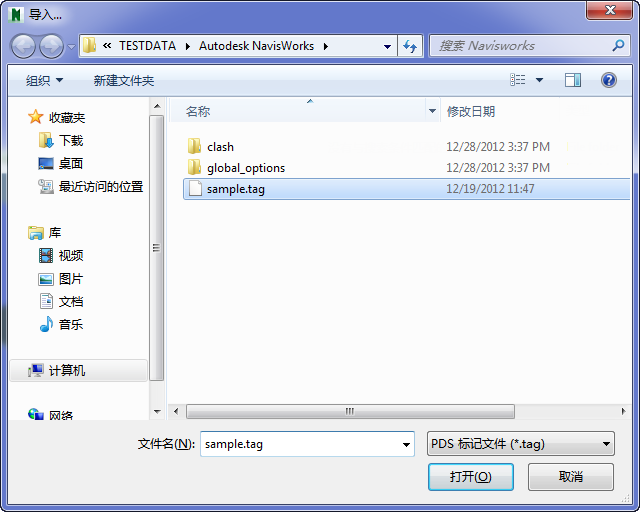The height and width of the screenshot is (512, 640).
Task: Click the Cancel (取消) button
Action: 571,476
